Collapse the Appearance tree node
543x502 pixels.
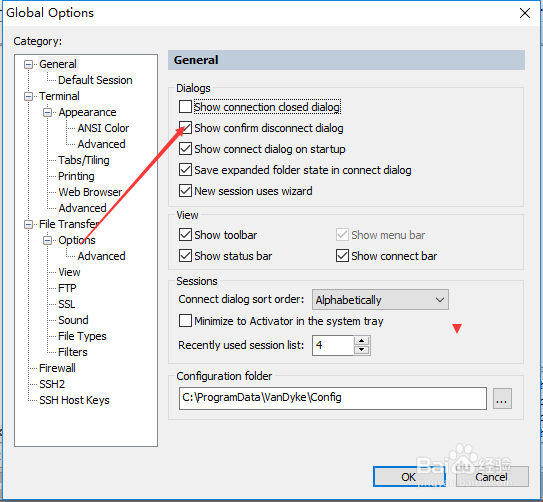tap(47, 113)
